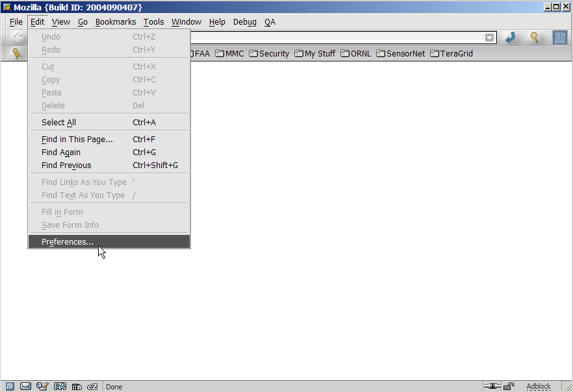
Task: Open the FAA bookmarks folder
Action: [200, 54]
